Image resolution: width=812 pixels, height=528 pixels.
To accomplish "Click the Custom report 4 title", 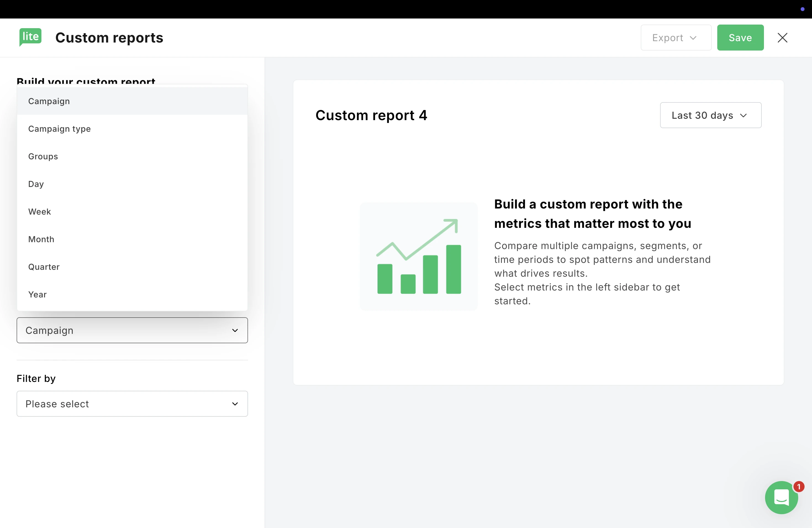I will 371,115.
